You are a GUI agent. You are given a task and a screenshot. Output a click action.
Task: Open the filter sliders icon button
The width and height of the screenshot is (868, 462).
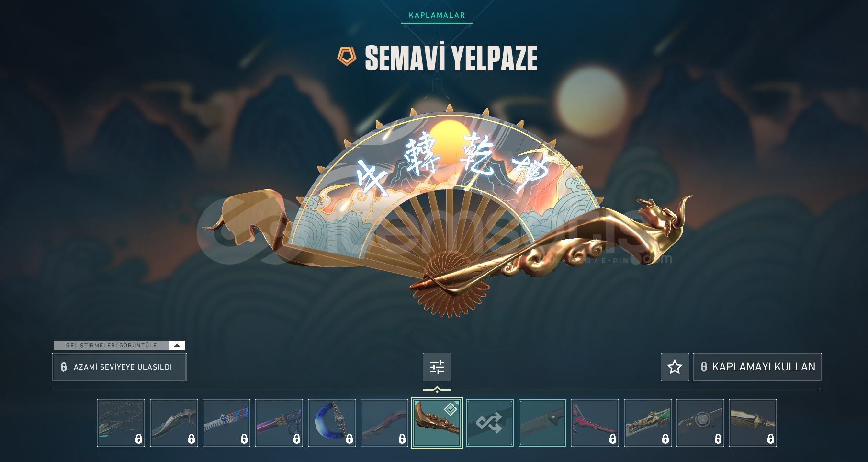437,367
